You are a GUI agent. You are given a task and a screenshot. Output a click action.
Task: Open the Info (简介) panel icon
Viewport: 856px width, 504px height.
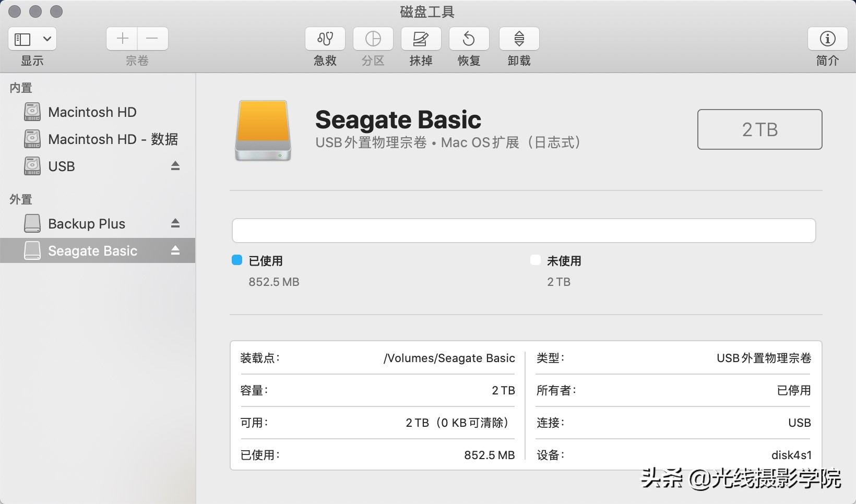point(827,39)
